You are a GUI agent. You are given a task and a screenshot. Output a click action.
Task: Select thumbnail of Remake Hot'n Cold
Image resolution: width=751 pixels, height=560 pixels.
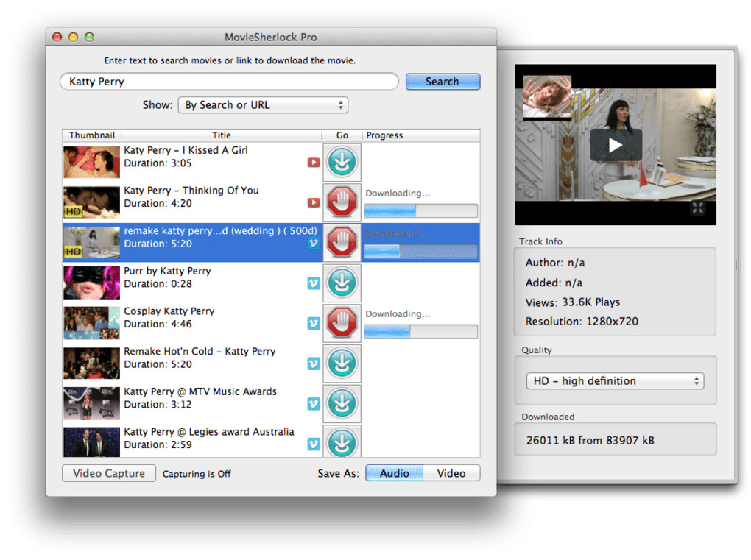pos(91,364)
